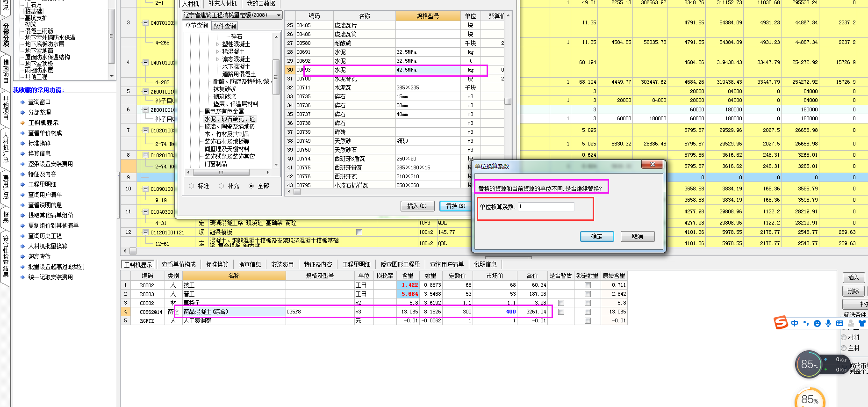Collapse row 7 item 010201003 in main grid
The width and height of the screenshot is (868, 407).
tap(145, 131)
